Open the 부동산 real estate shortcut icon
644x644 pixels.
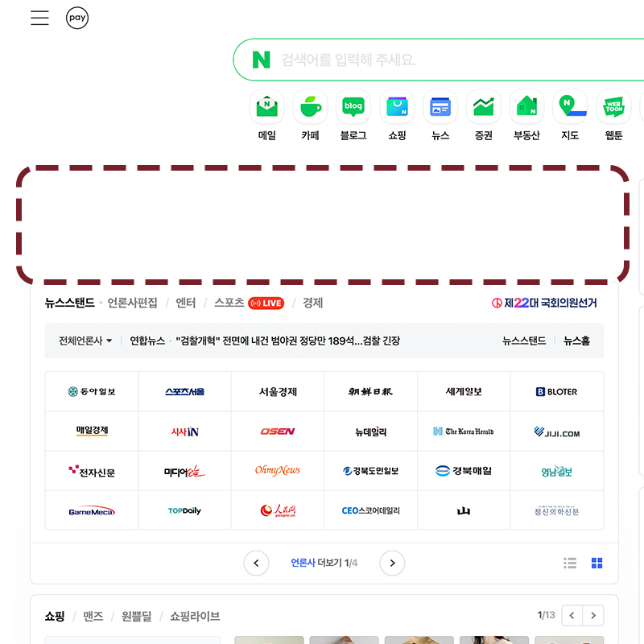coord(526,107)
